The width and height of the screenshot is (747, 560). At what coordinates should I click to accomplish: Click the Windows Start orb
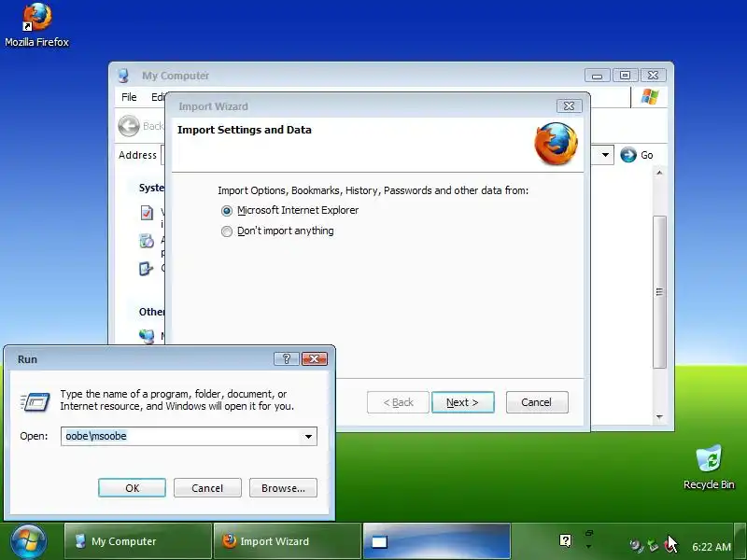pos(28,541)
